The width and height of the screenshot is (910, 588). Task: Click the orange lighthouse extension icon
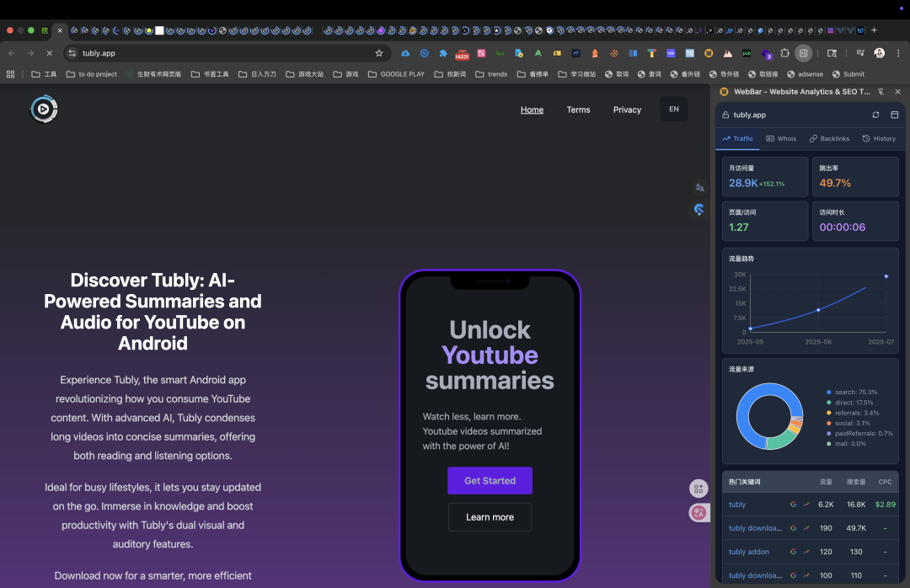(595, 53)
